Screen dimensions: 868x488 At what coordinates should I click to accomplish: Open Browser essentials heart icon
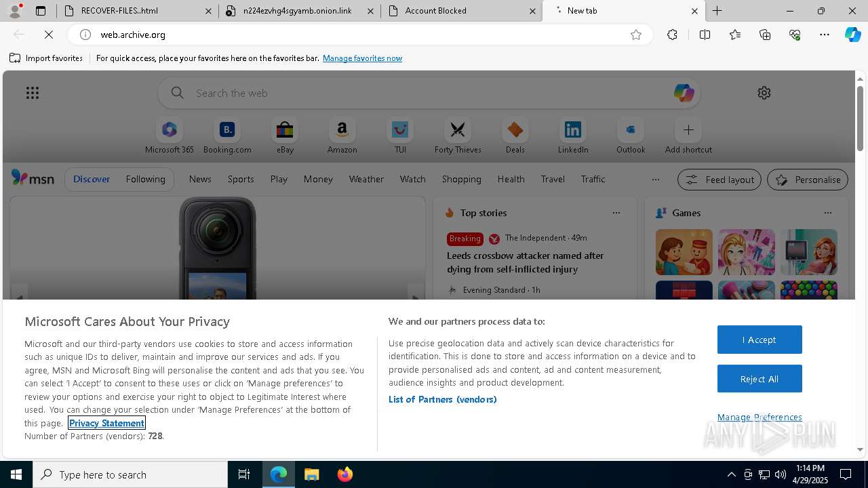[795, 35]
